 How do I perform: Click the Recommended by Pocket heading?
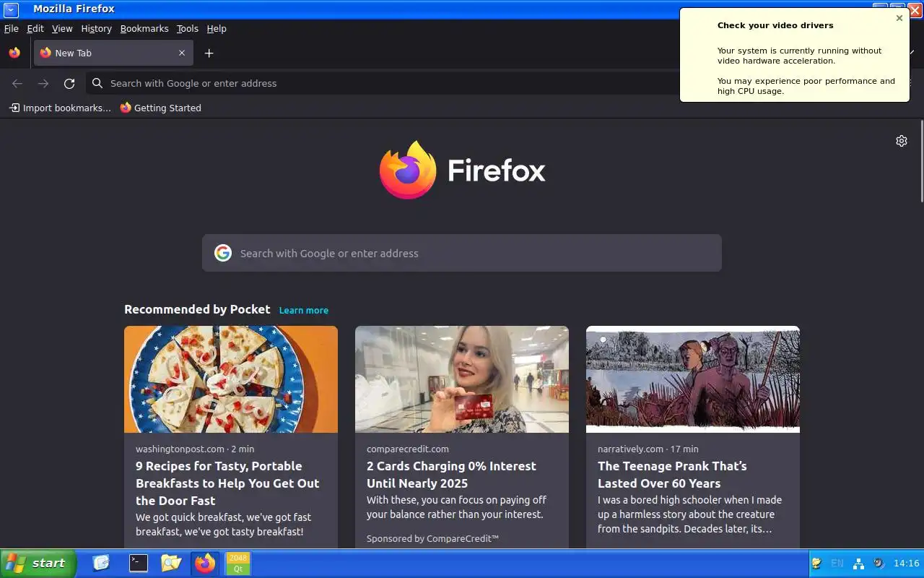pos(197,309)
